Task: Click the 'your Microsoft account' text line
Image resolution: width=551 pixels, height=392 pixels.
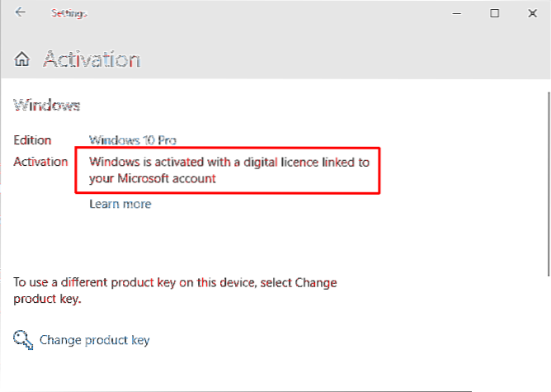Action: click(x=153, y=178)
